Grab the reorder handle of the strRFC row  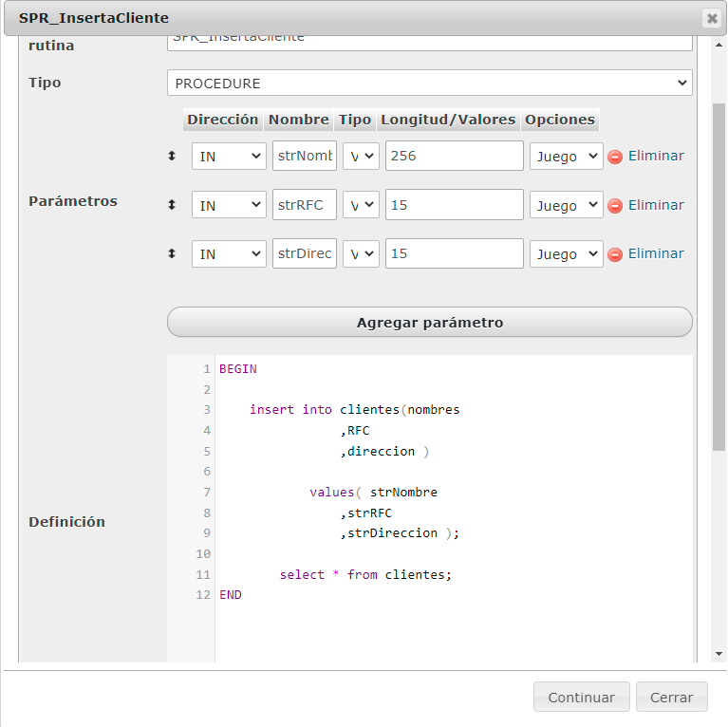pos(172,205)
